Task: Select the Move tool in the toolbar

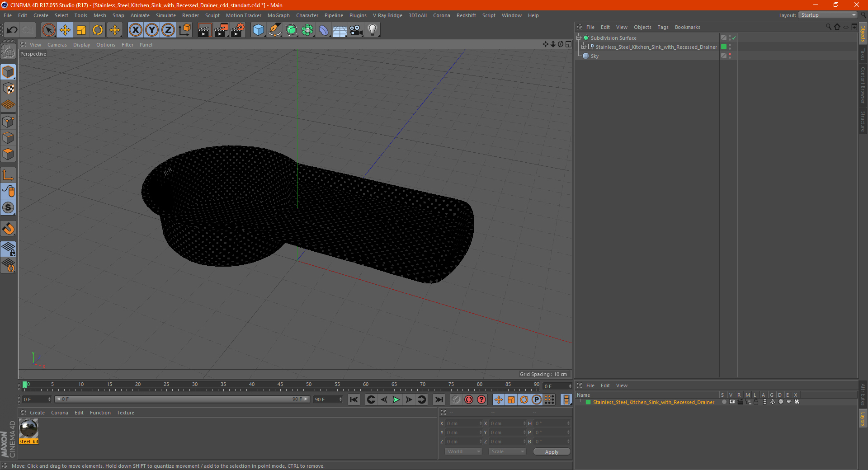Action: point(65,30)
